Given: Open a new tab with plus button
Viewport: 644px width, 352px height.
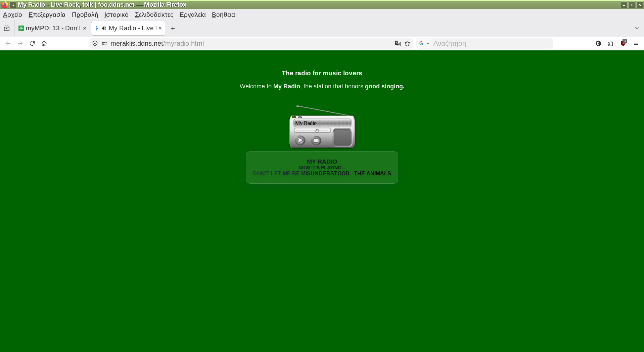Looking at the screenshot, I should (173, 29).
